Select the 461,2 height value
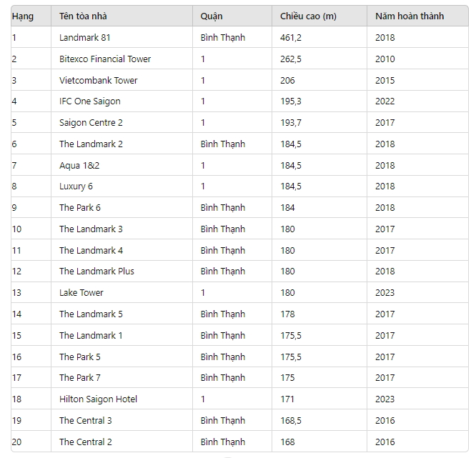The width and height of the screenshot is (476, 458). pos(291,37)
